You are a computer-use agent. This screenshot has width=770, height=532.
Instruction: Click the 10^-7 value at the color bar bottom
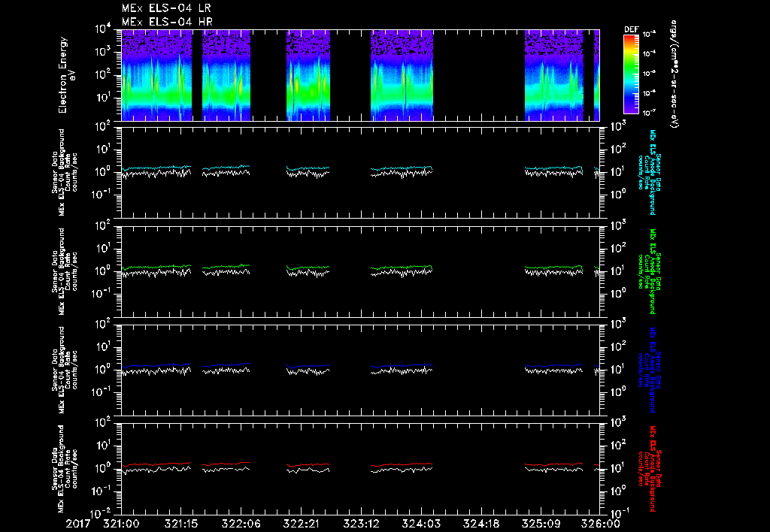point(649,113)
